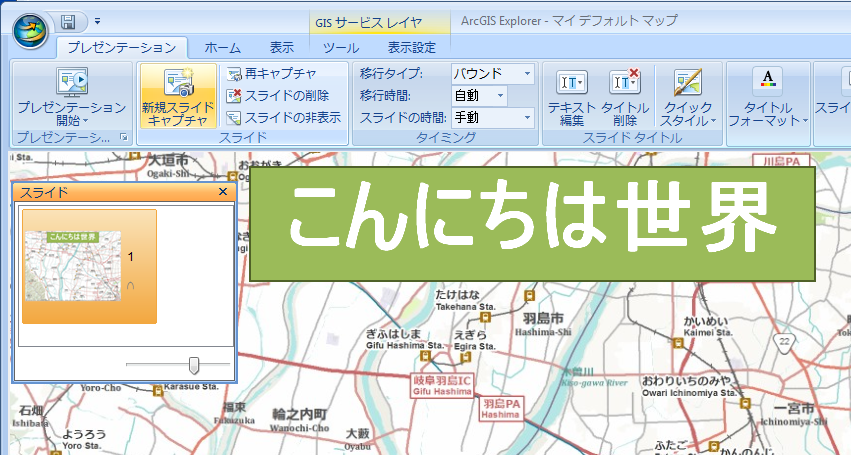851x455 pixels.
Task: Expand the スライドの時間 dropdown showing 手動
Action: pos(527,117)
